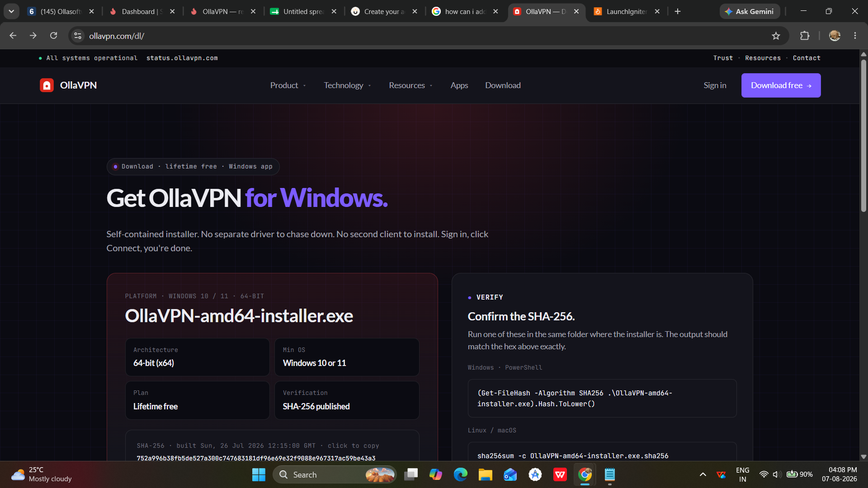Screen dimensions: 868x488
Task: Click the PowerShell Get-FileHash command box
Action: [602, 398]
